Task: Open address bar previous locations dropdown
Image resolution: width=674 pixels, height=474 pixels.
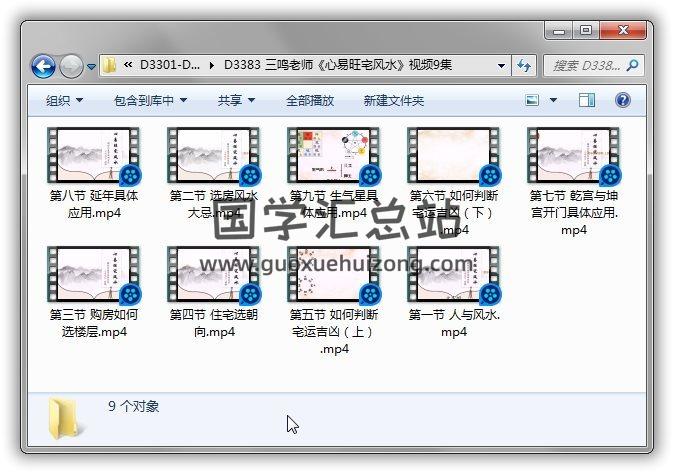Action: click(x=501, y=66)
